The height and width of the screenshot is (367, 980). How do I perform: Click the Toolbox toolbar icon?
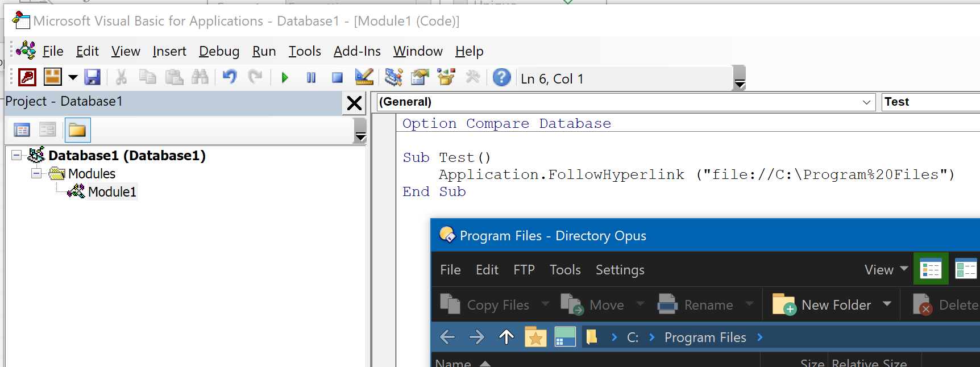(x=472, y=77)
